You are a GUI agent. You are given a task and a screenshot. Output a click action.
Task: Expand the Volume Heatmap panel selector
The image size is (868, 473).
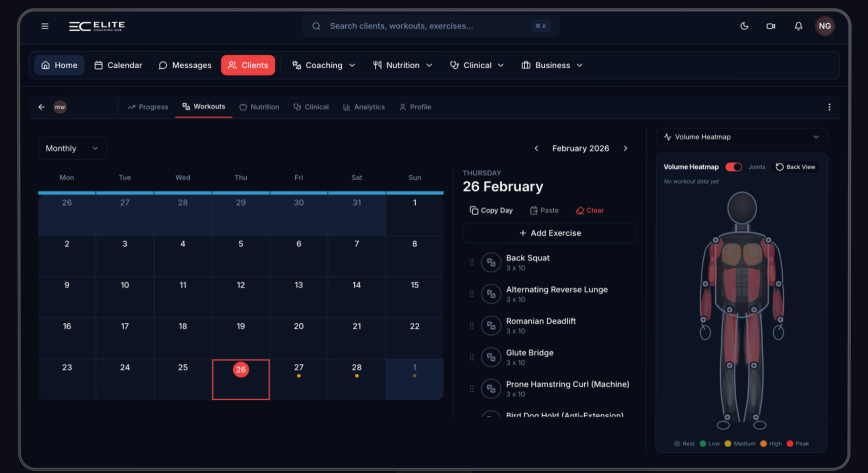tap(816, 137)
